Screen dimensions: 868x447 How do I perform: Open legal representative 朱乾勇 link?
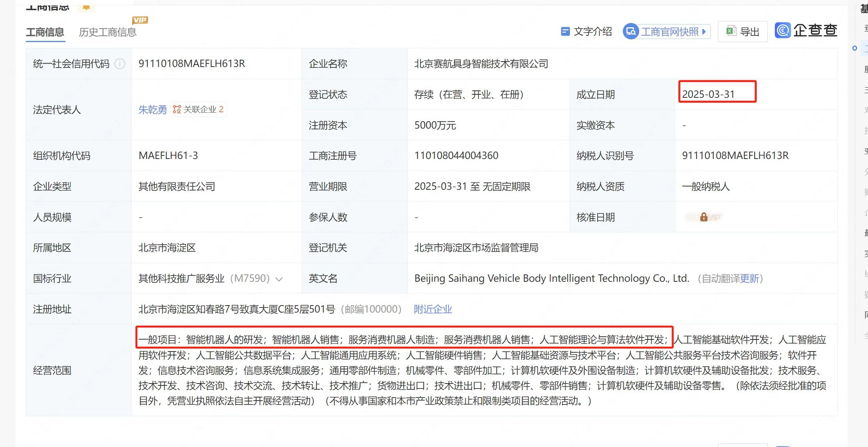pyautogui.click(x=152, y=110)
